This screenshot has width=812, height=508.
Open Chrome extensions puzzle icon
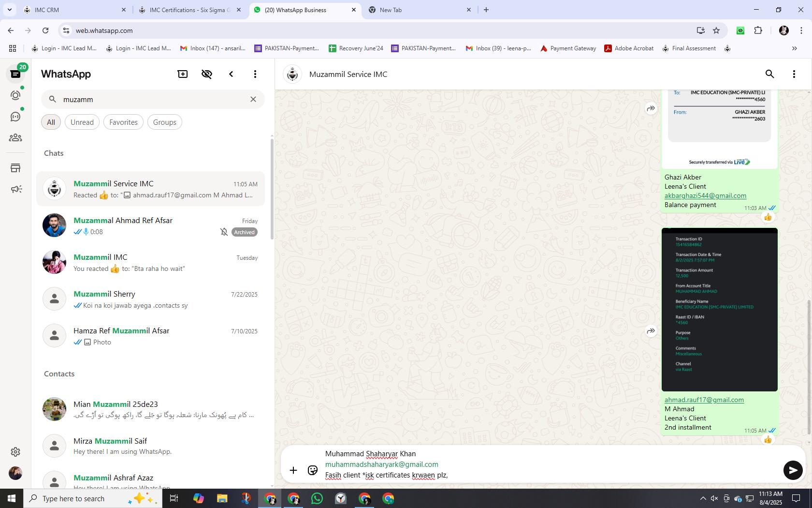(x=758, y=30)
